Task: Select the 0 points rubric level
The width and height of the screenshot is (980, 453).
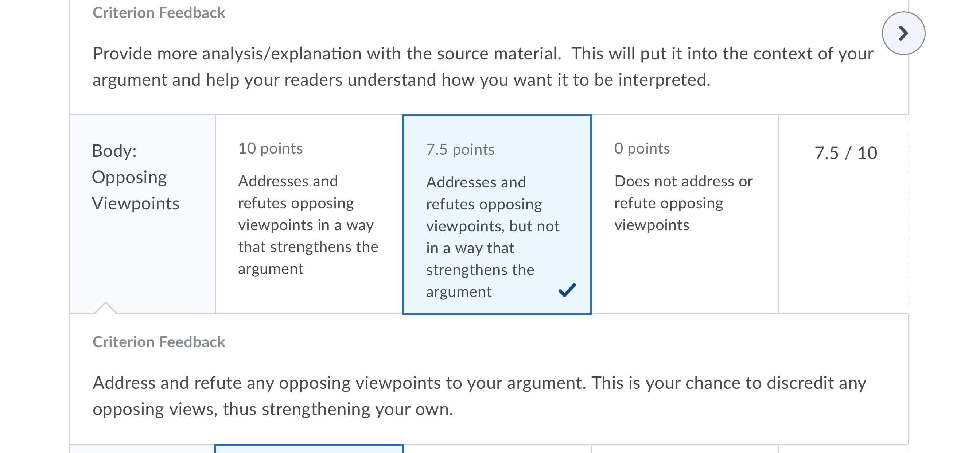Action: pyautogui.click(x=685, y=214)
